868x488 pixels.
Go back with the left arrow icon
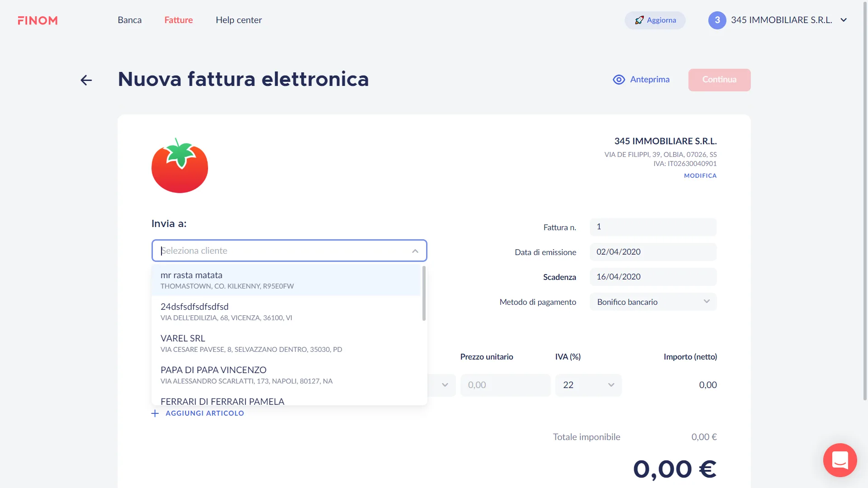point(86,80)
